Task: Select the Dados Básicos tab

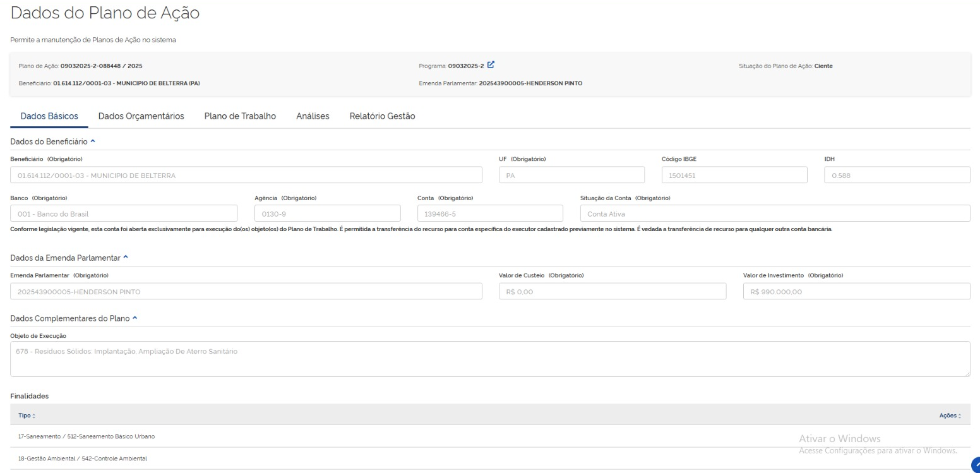Action: coord(49,116)
